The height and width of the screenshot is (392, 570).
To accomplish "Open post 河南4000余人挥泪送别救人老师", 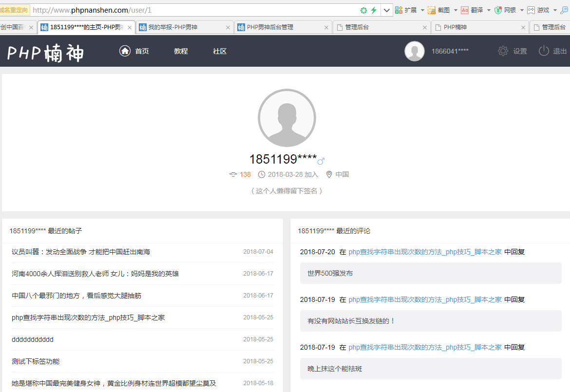I will point(95,274).
